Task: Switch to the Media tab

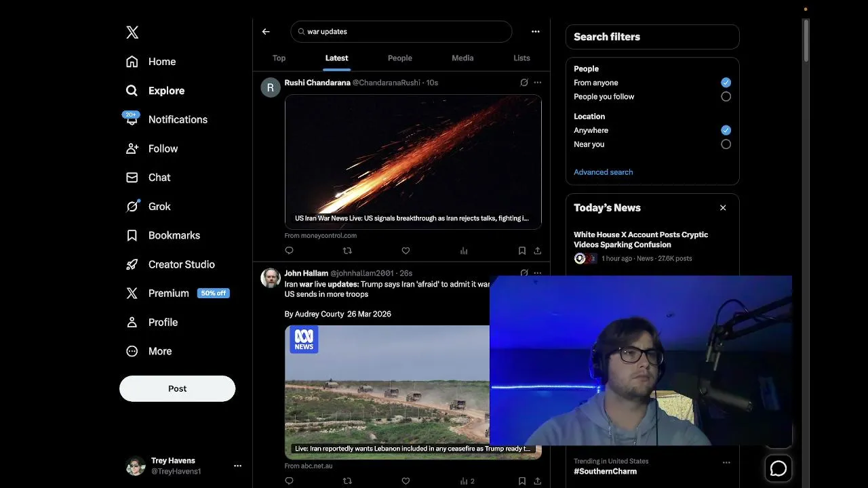Action: (462, 58)
